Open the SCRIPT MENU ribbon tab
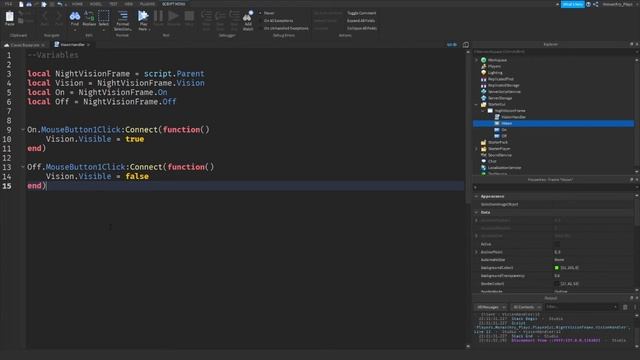The width and height of the screenshot is (640, 360). coord(174,4)
